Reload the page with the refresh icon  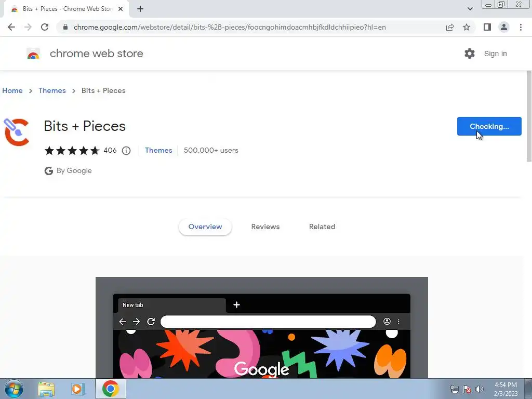point(45,27)
